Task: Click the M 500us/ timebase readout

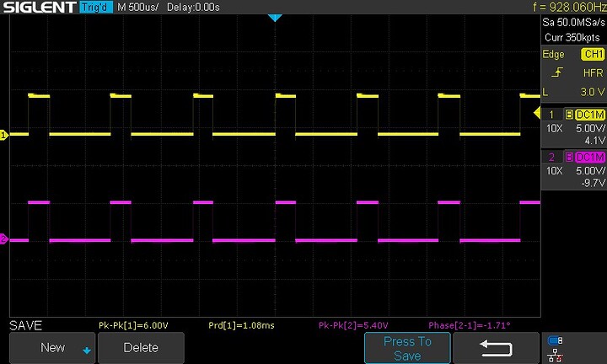Action: click(137, 8)
